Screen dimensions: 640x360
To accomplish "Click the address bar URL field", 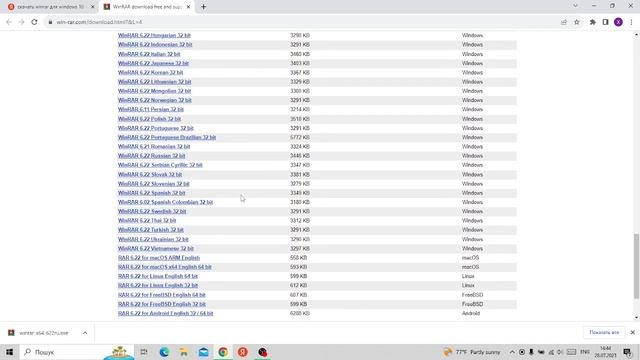I will [x=302, y=22].
